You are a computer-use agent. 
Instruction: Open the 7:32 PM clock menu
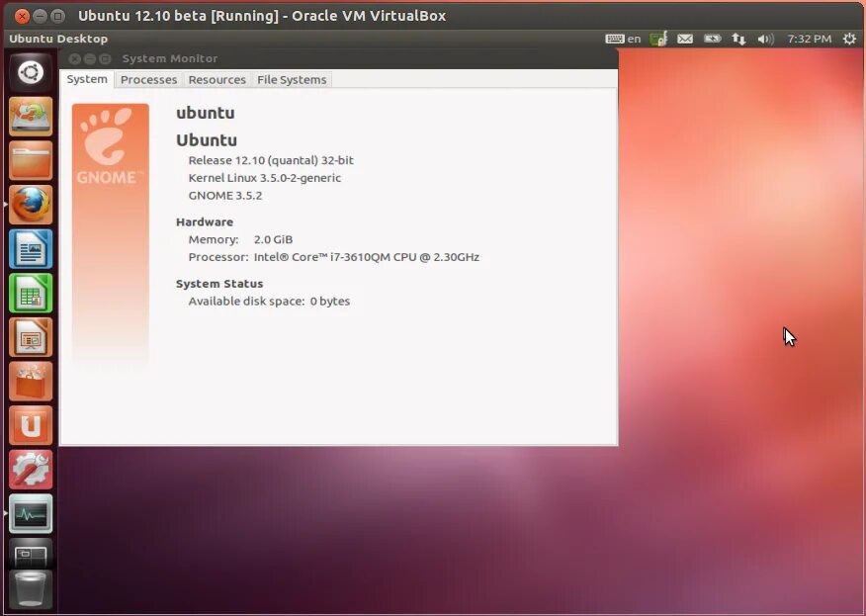[x=809, y=39]
